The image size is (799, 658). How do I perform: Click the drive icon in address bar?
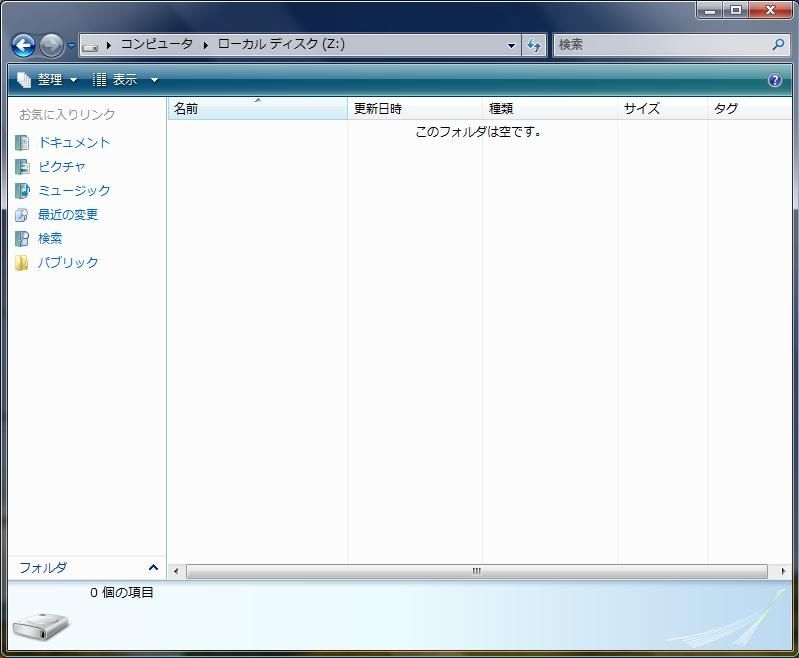[x=90, y=46]
